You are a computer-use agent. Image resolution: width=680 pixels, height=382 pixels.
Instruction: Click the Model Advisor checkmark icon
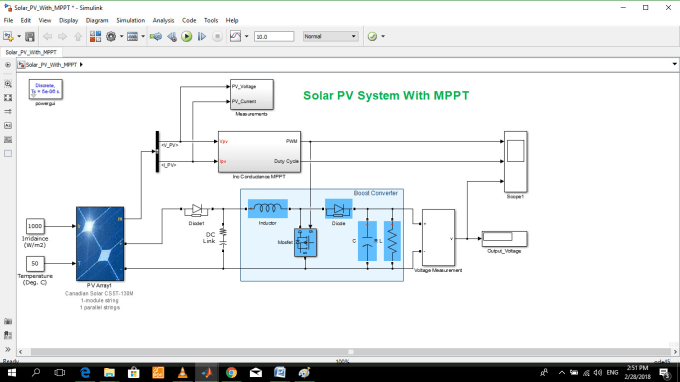(x=372, y=36)
